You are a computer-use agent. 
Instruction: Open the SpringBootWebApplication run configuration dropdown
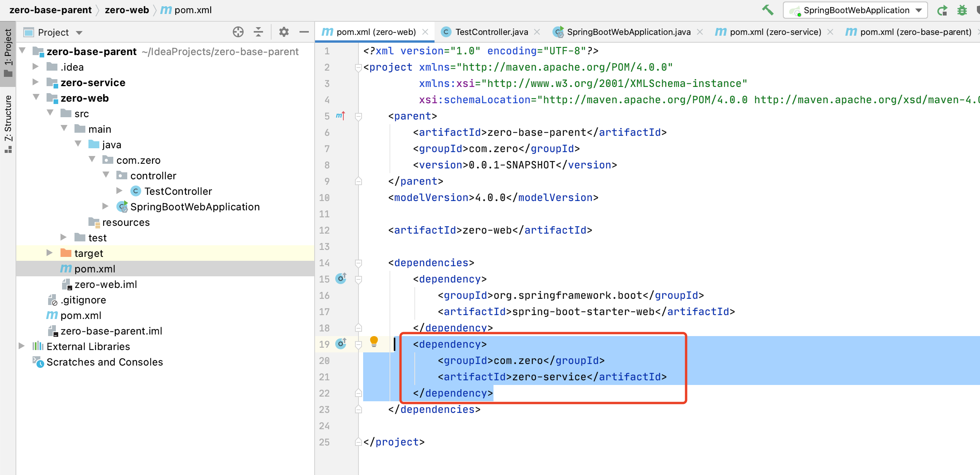tap(855, 10)
